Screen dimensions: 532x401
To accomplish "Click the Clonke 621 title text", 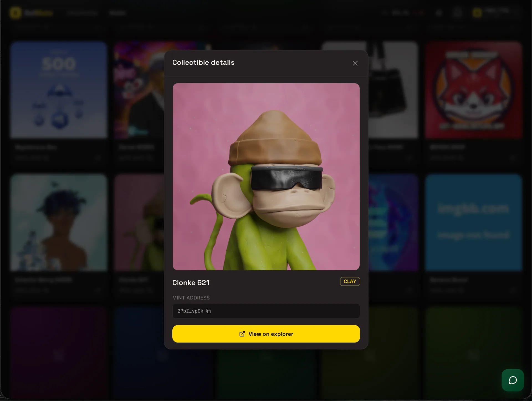I will click(x=191, y=283).
